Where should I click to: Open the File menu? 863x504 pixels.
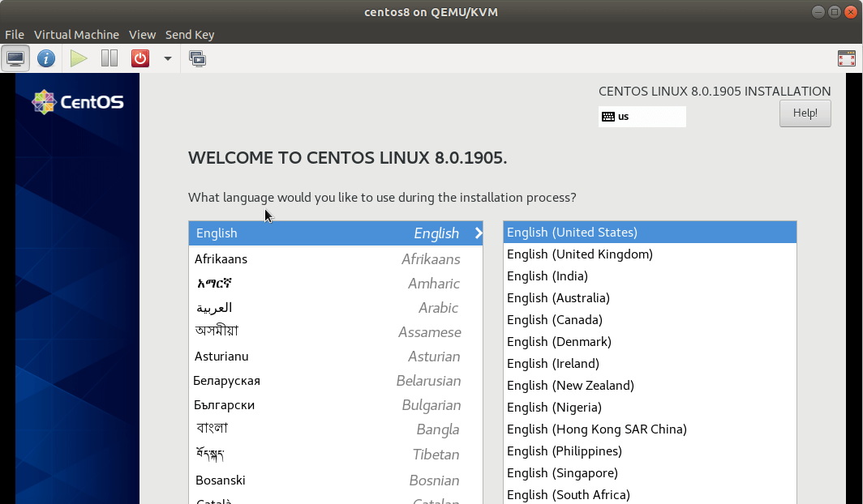(x=15, y=35)
